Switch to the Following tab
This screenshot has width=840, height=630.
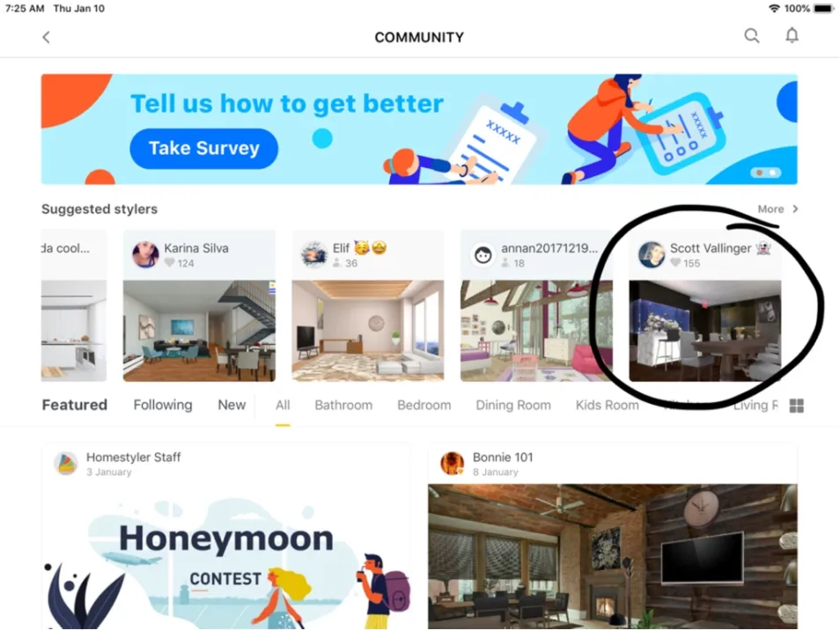point(163,405)
